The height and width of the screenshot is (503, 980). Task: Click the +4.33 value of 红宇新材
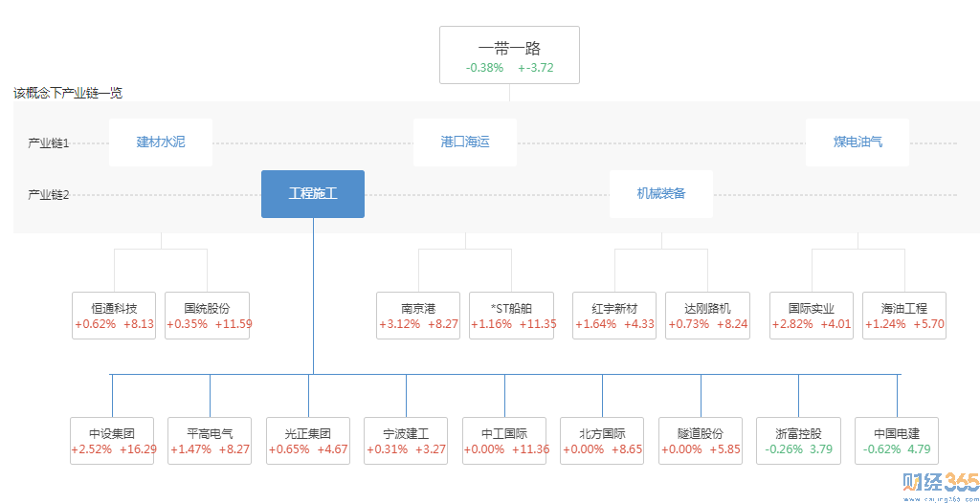[638, 324]
